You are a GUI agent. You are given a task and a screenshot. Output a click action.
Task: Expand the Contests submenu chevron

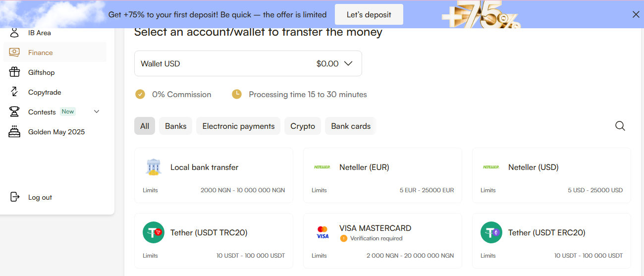[97, 111]
